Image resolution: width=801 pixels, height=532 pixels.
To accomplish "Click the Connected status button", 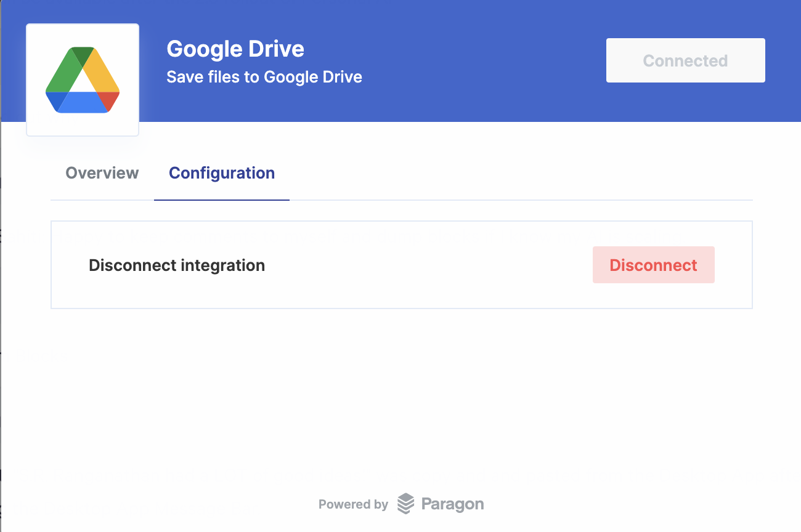I will pyautogui.click(x=686, y=60).
